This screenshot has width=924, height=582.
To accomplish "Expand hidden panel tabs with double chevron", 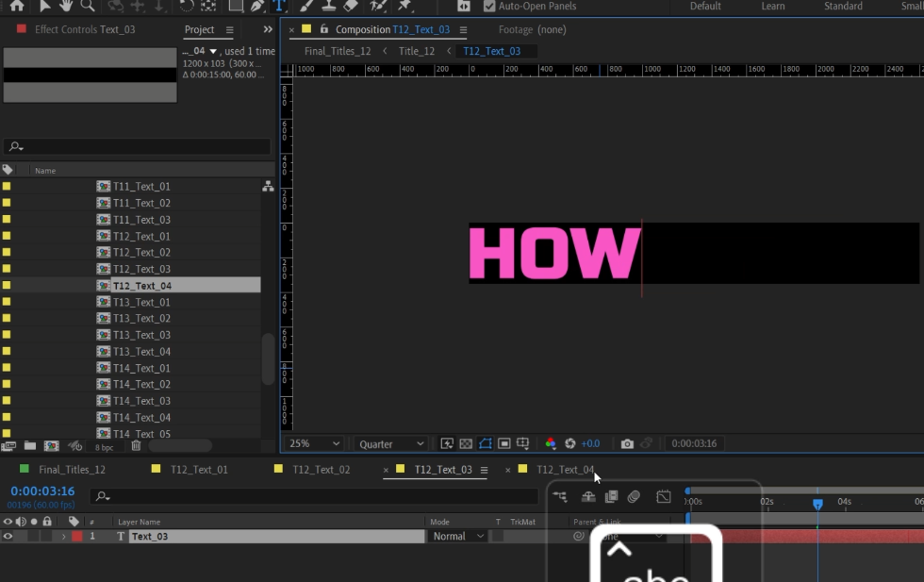I will (268, 29).
